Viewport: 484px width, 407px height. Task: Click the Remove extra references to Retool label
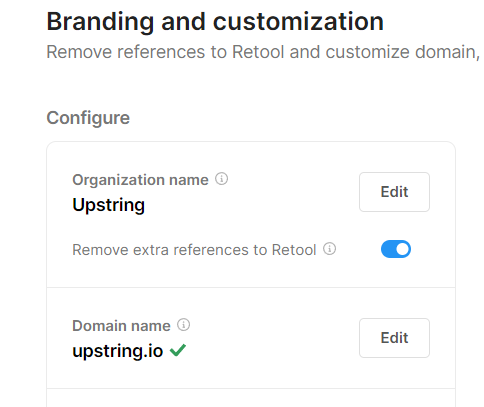[x=194, y=250]
